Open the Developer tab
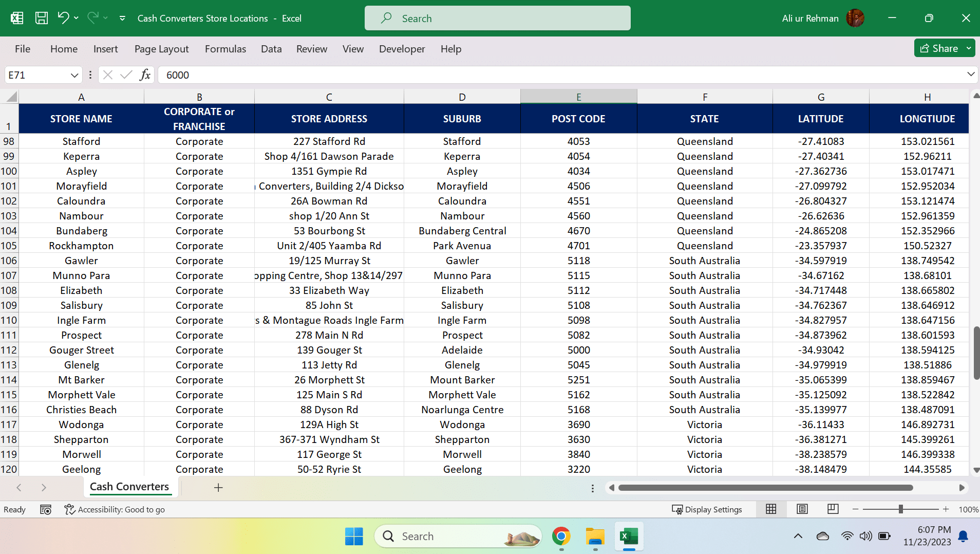 coord(402,49)
